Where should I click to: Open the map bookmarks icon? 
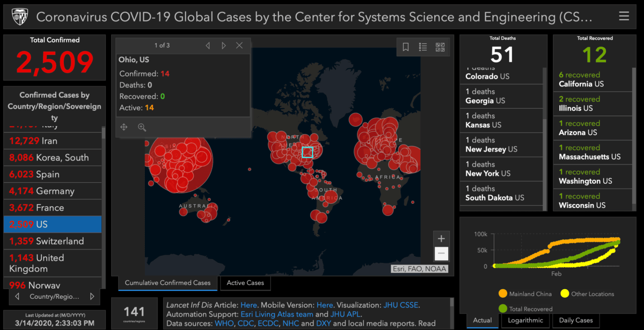coord(406,47)
